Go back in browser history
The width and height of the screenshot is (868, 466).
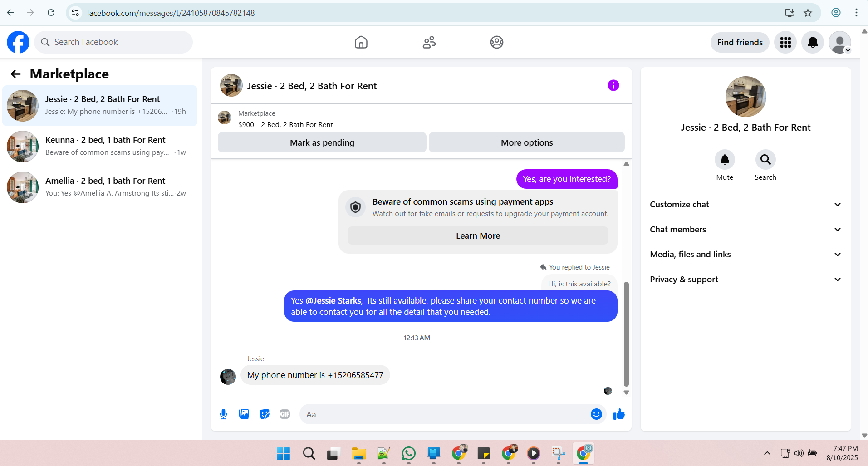click(x=10, y=13)
